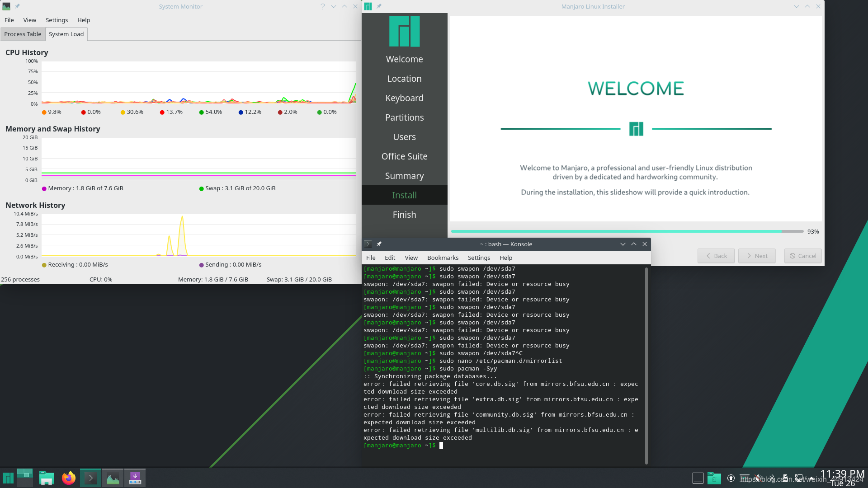This screenshot has height=488, width=868.
Task: Click the Konsole titlebar terminal icon
Action: [368, 244]
